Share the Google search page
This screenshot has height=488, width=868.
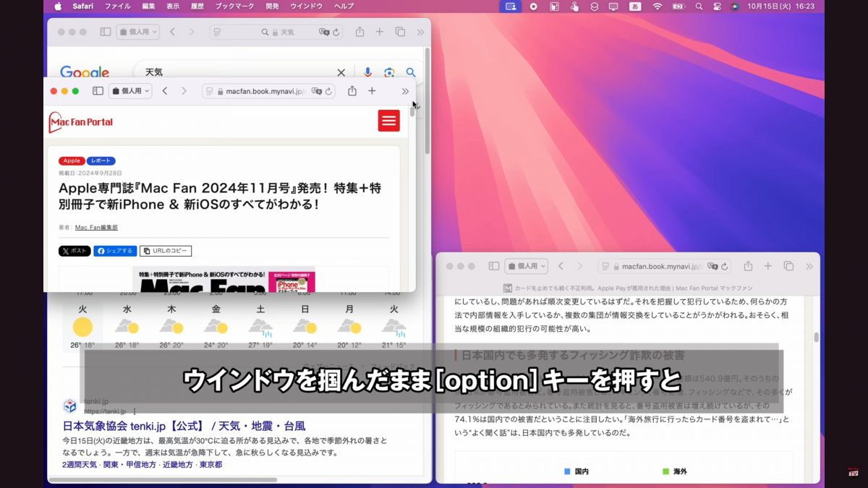(x=359, y=32)
